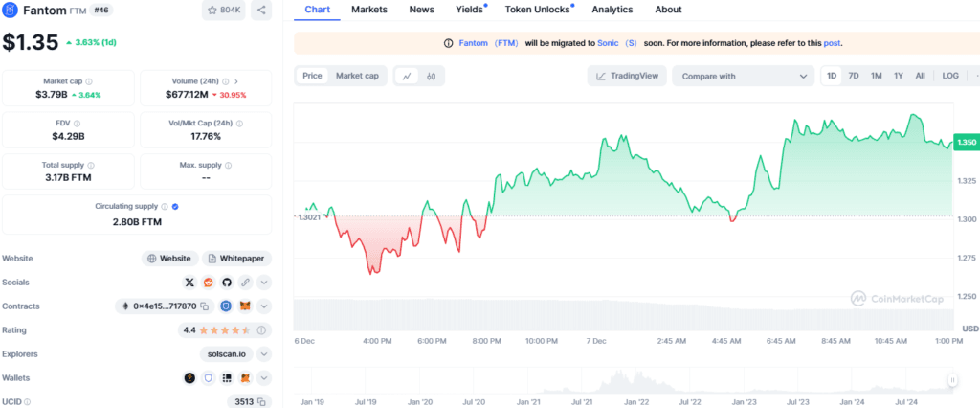Show Max. supply info icon

coord(228,165)
